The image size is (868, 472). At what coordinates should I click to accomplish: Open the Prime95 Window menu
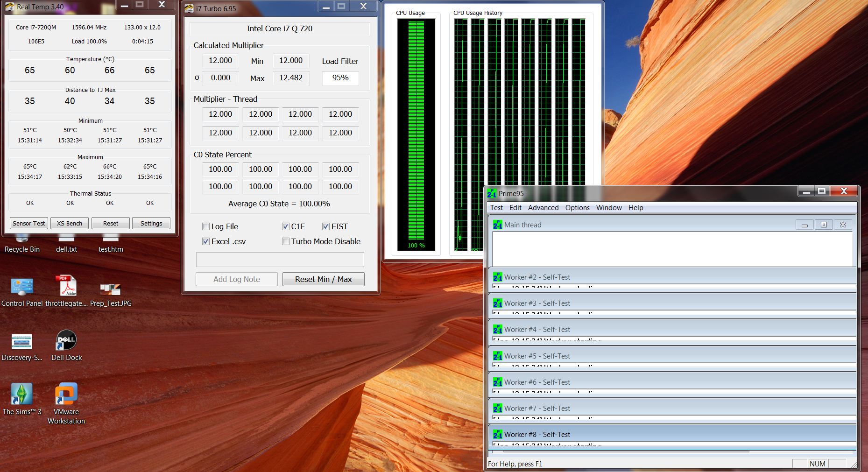[609, 208]
